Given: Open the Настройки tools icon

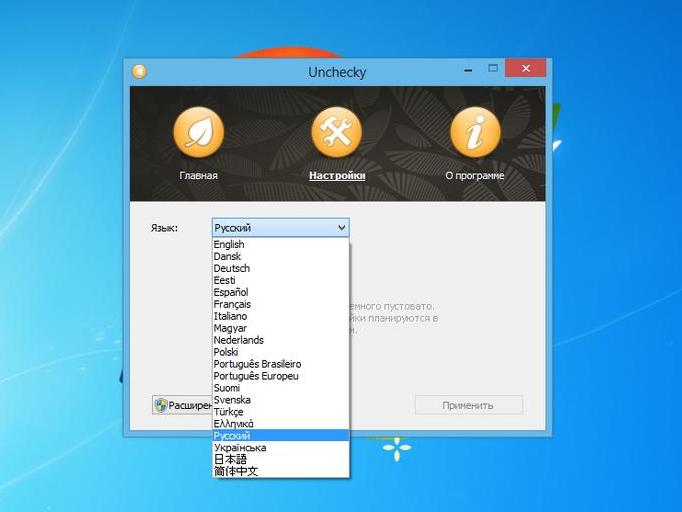Looking at the screenshot, I should pyautogui.click(x=337, y=132).
